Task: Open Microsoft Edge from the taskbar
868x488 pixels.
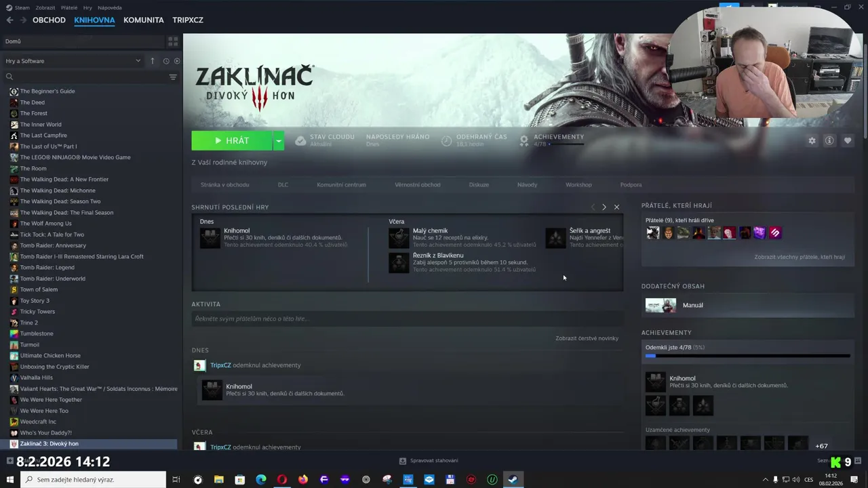Action: point(261,480)
